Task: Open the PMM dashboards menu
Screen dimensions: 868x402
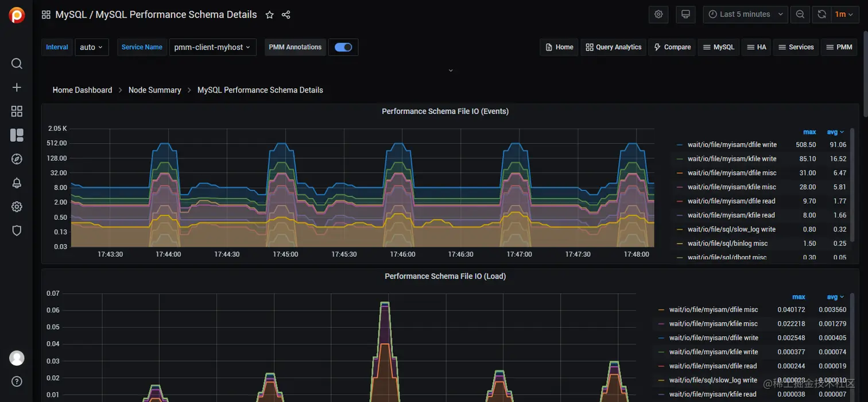Action: tap(839, 47)
